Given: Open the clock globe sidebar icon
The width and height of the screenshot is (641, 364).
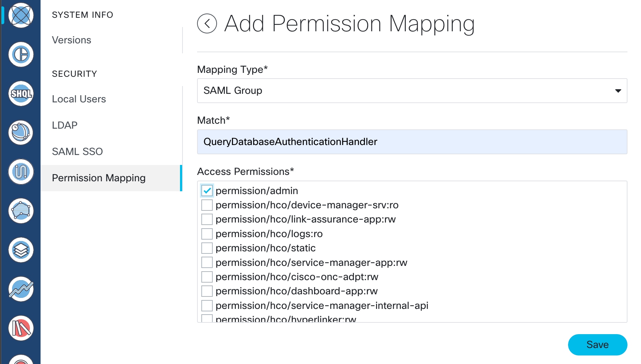Looking at the screenshot, I should [21, 133].
